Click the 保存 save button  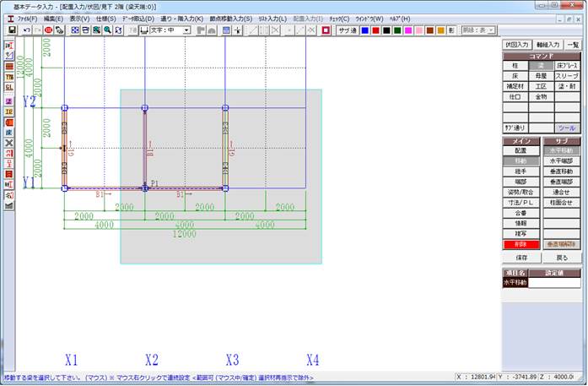point(521,258)
